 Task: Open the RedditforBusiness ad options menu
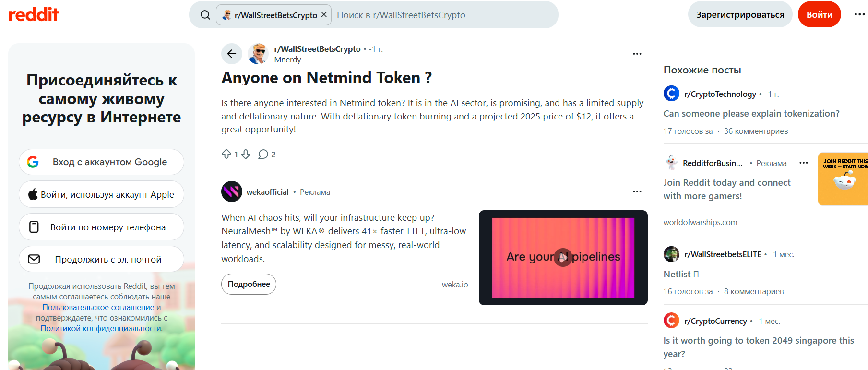[x=804, y=163]
